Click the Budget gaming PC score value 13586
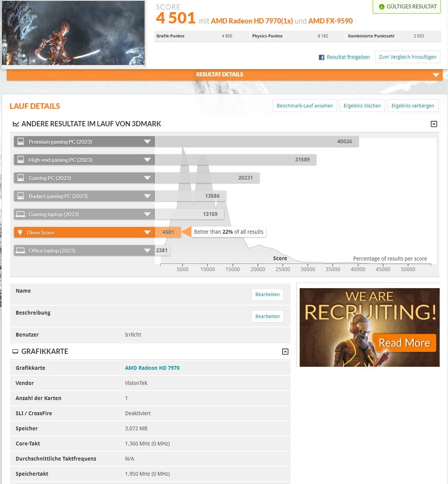Image resolution: width=448 pixels, height=484 pixels. coord(212,196)
